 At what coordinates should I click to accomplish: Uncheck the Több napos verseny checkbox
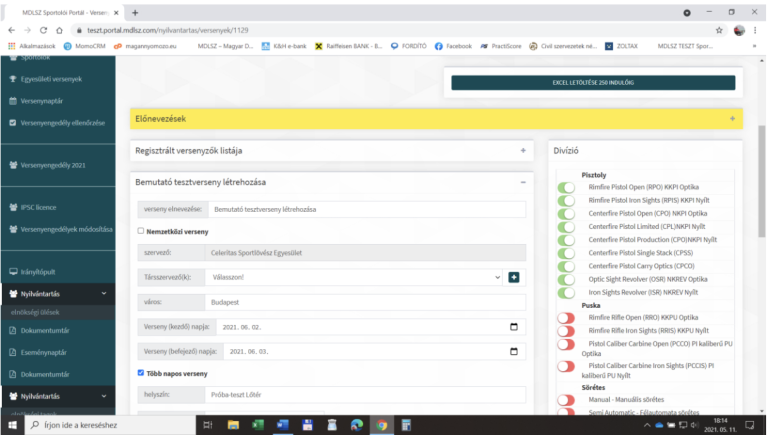tap(141, 373)
